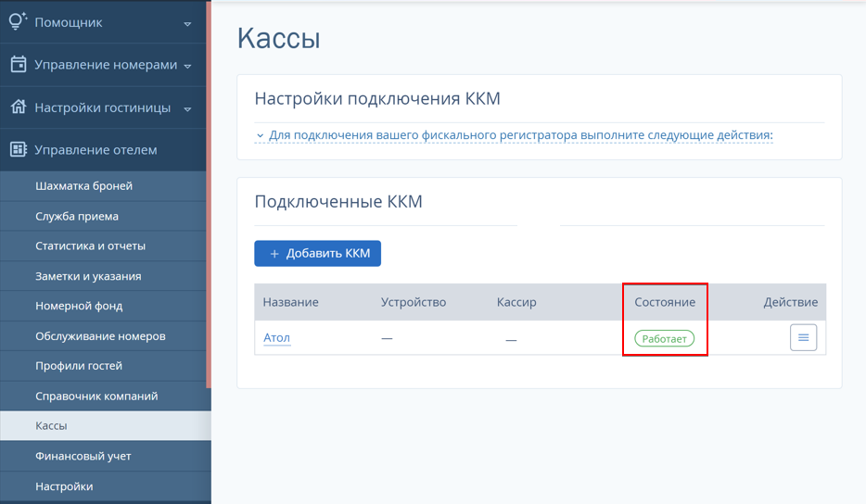Open Управление отелем in the sidebar

tap(103, 149)
